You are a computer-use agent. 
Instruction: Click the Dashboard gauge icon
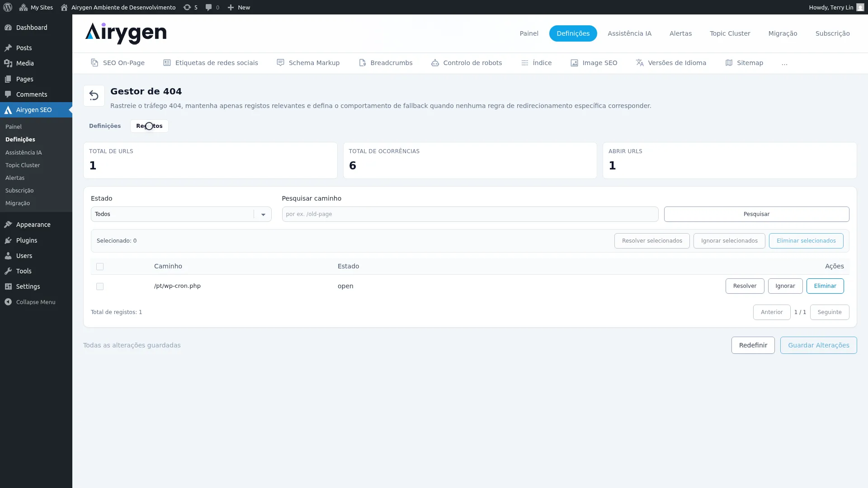(x=8, y=28)
